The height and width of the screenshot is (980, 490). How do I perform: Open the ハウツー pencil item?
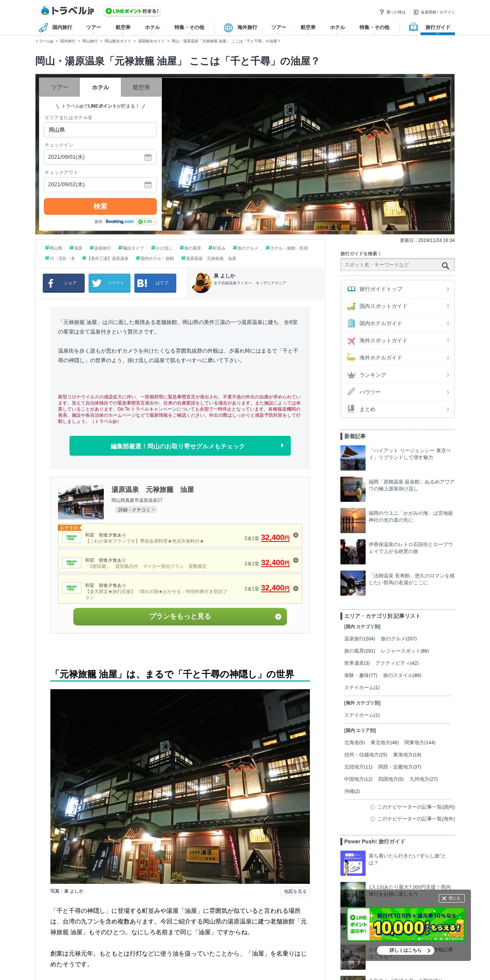pyautogui.click(x=398, y=392)
